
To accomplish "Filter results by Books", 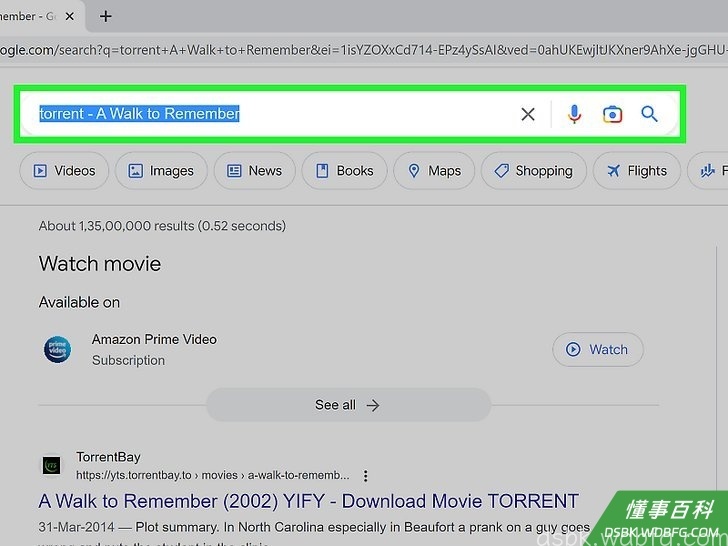I will click(344, 171).
